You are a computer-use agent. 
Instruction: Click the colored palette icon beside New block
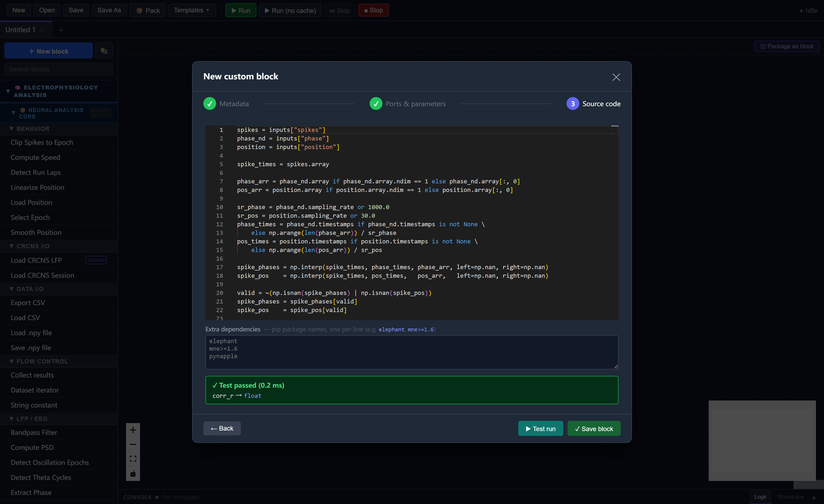104,51
